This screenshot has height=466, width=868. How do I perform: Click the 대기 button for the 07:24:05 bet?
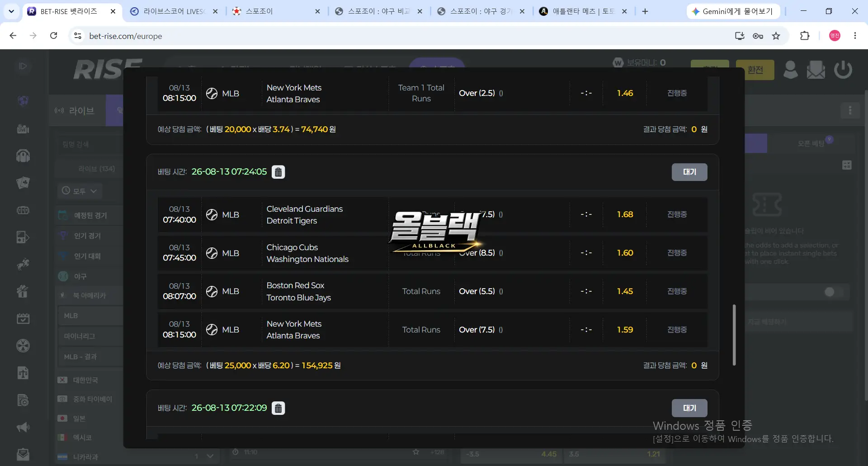pyautogui.click(x=689, y=172)
